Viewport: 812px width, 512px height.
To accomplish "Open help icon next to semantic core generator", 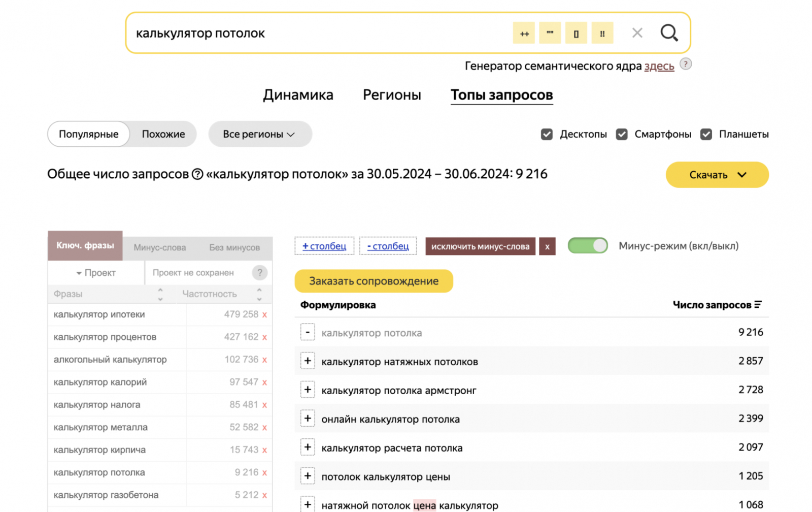I will coord(685,64).
